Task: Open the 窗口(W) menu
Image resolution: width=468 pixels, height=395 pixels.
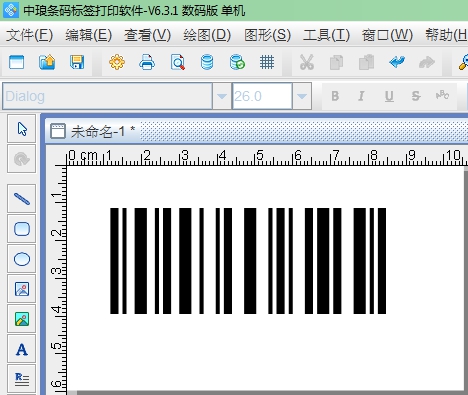Action: tap(387, 35)
